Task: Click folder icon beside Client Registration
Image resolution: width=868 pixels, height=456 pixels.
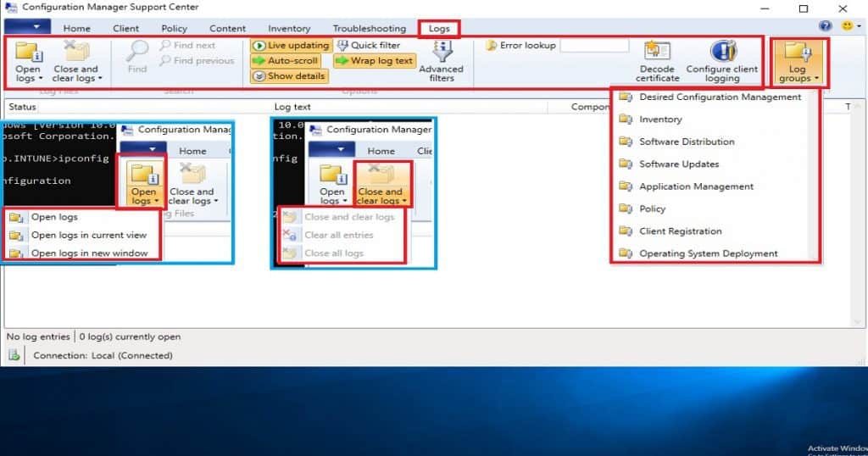Action: 626,231
